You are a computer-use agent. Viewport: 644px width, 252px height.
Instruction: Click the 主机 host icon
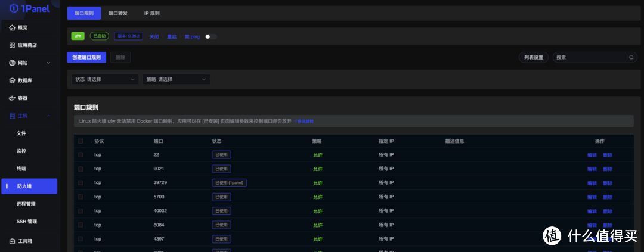[x=13, y=116]
